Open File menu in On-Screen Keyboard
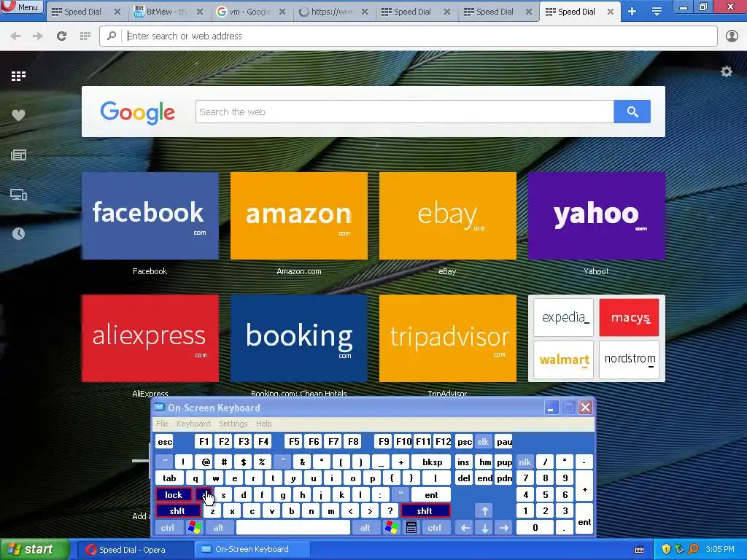Image resolution: width=747 pixels, height=560 pixels. coord(162,424)
